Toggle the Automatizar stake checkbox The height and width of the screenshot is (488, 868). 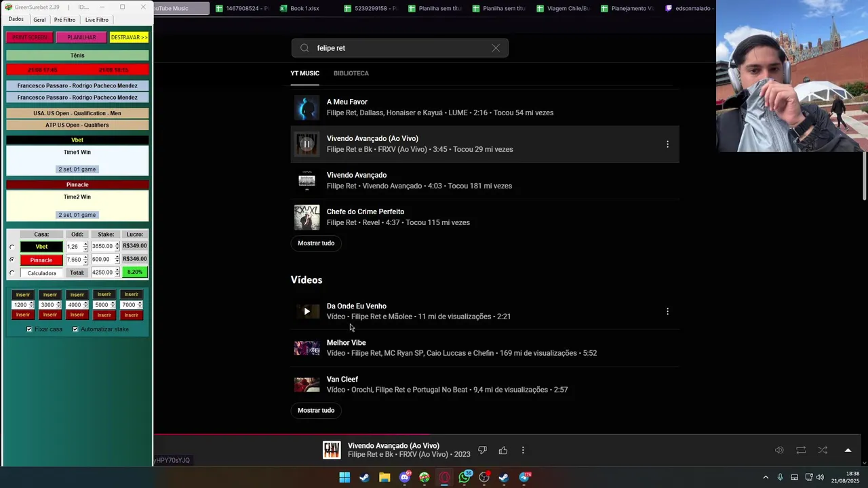[x=75, y=329]
